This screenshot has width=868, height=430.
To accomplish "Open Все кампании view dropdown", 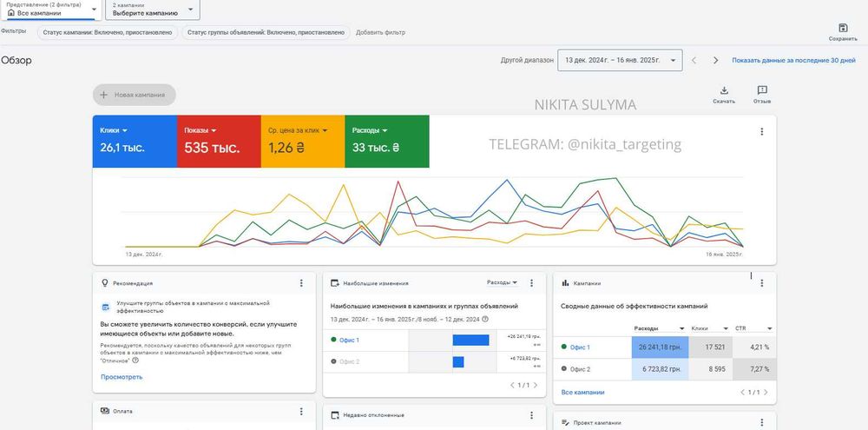I will [x=51, y=10].
